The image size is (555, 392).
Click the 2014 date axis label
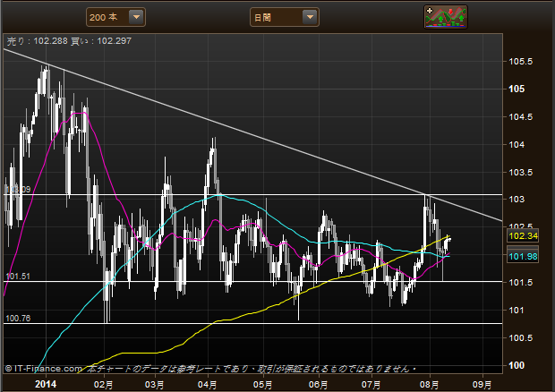tap(46, 384)
